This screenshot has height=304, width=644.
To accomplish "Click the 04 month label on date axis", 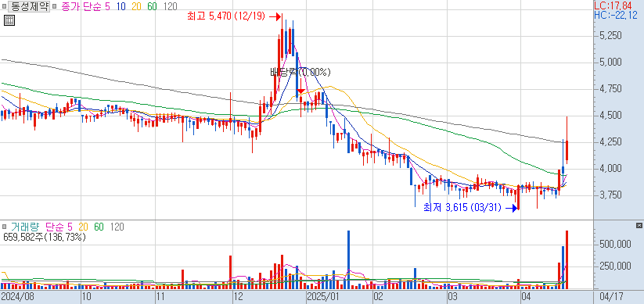I will tap(526, 296).
